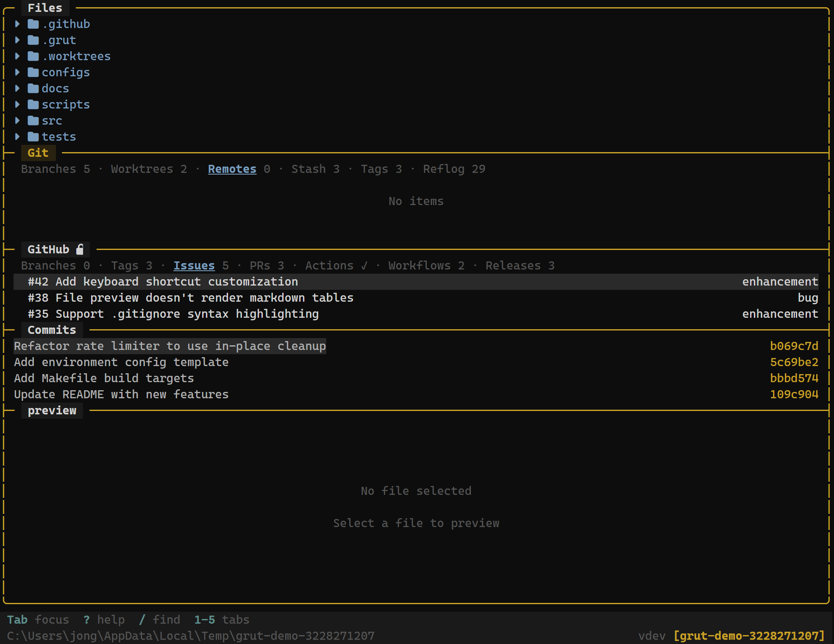
Task: Open GitHub Tags 3 tab
Action: pyautogui.click(x=131, y=266)
